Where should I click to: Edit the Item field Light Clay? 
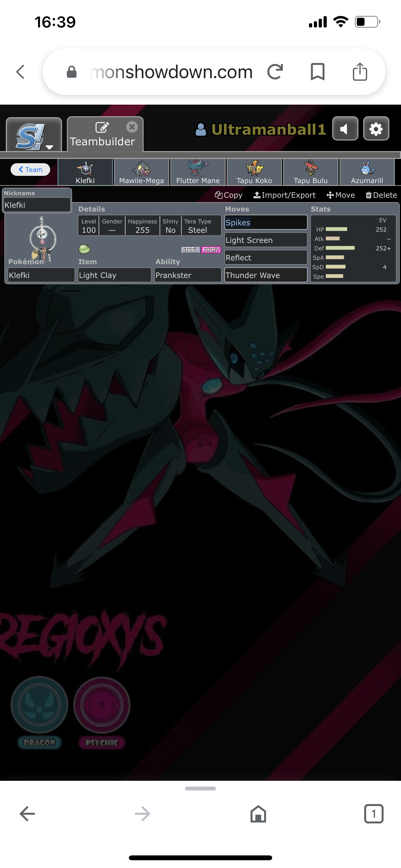[x=115, y=275]
